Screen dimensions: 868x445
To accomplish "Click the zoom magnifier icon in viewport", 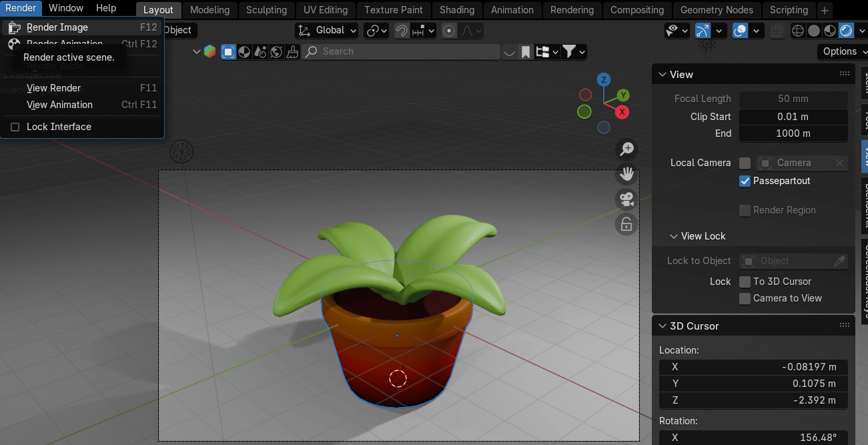I will [x=626, y=149].
